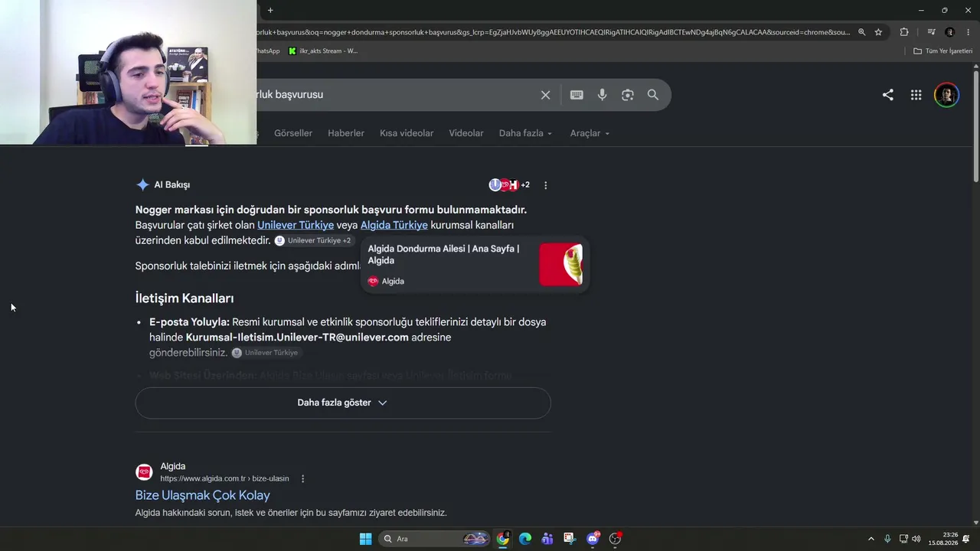Viewport: 980px width, 551px height.
Task: Start voice search with the microphone
Action: coord(602,95)
